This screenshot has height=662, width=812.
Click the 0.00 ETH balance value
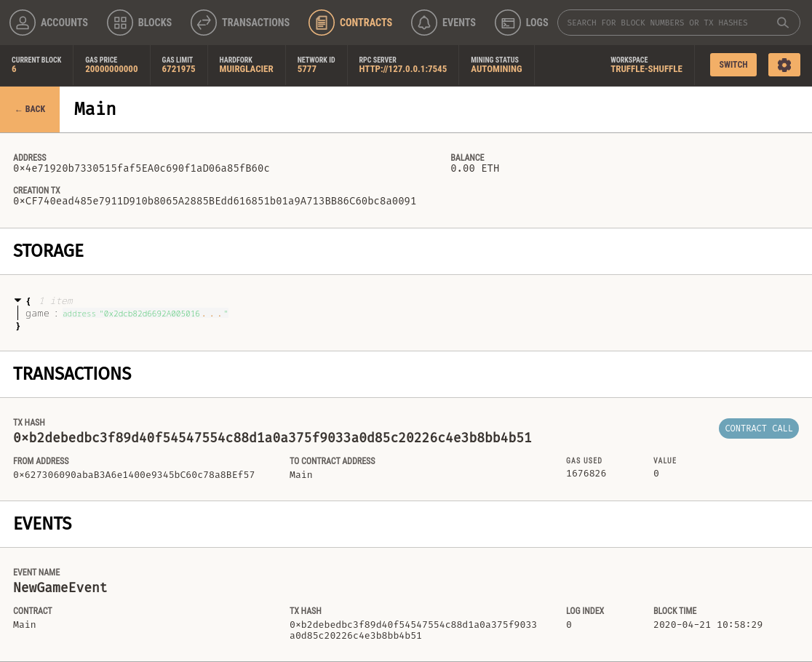475,168
